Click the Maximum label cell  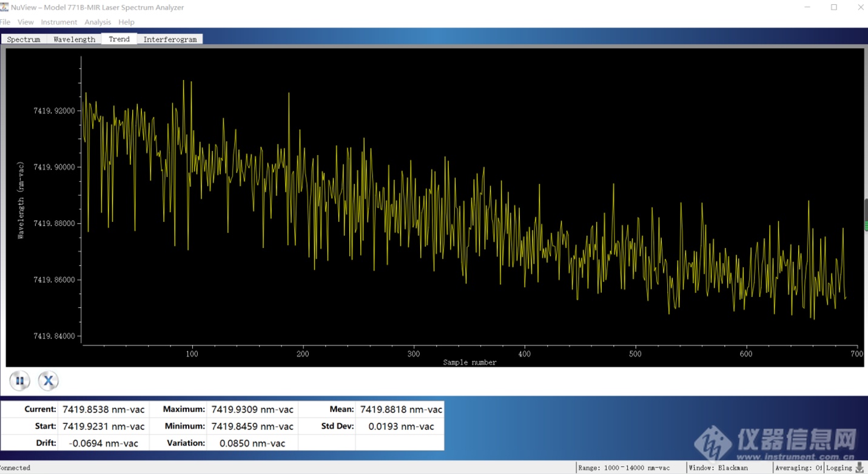(x=178, y=410)
